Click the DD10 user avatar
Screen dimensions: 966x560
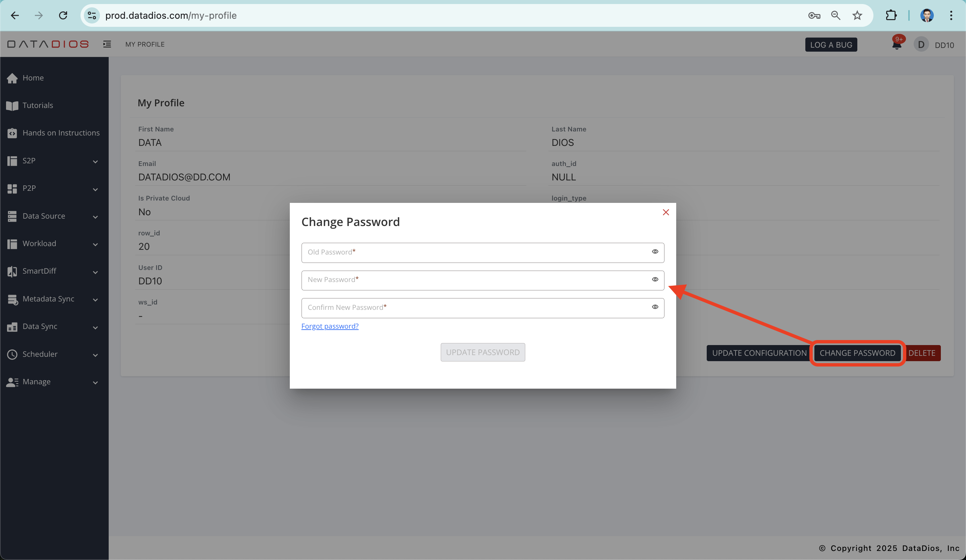[x=921, y=45]
